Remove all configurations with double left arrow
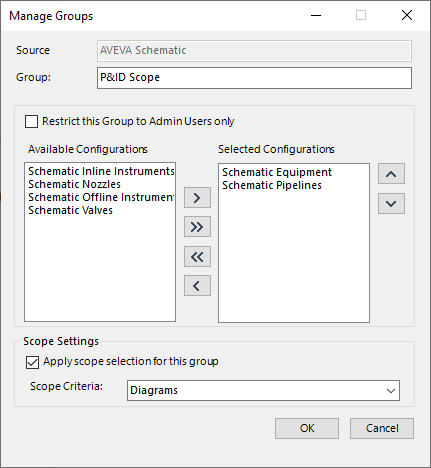This screenshot has width=431, height=468. [x=197, y=256]
